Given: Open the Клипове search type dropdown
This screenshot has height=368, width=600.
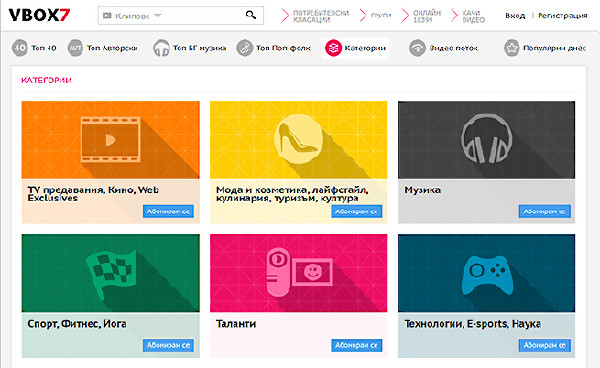Looking at the screenshot, I should pos(132,16).
